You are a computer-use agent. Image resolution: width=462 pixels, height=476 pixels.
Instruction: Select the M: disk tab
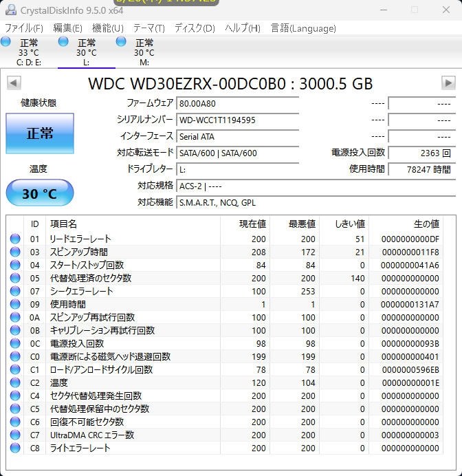[x=144, y=52]
